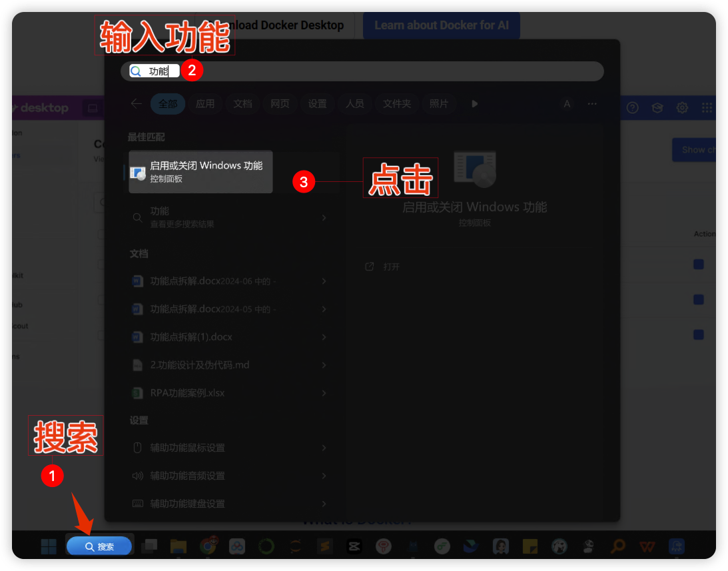Expand chevron for 辅助功能鼠标设置
This screenshot has width=728, height=571.
point(324,448)
